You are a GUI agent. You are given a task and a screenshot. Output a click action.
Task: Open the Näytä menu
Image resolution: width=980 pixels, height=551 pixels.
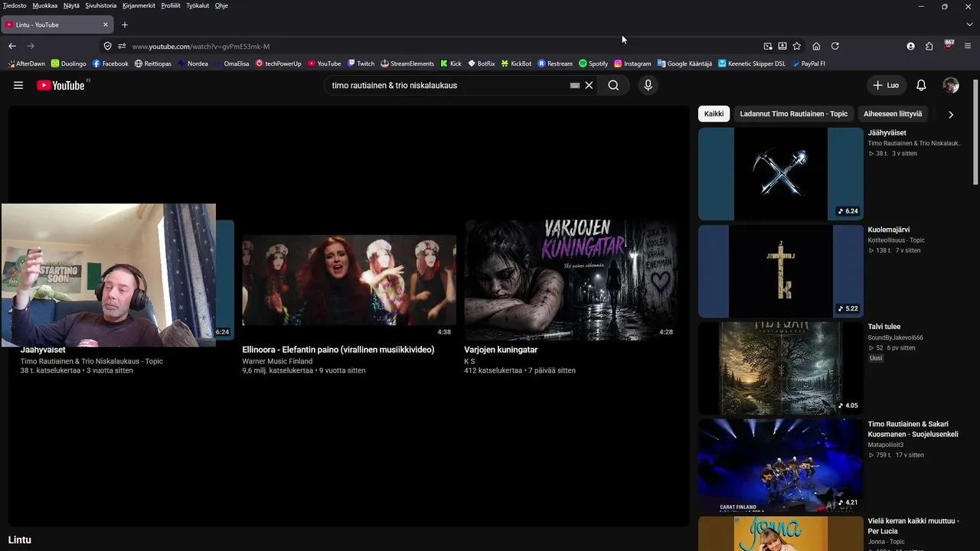[71, 5]
